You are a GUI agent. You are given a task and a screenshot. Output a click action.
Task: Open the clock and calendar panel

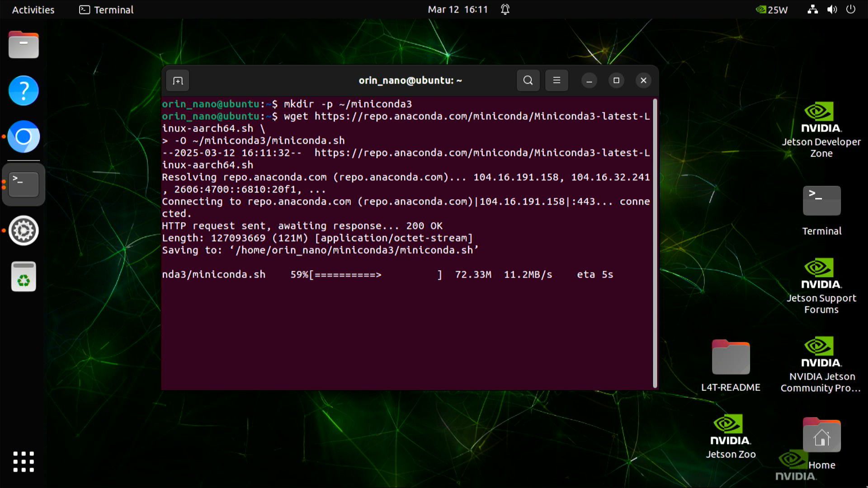click(458, 9)
